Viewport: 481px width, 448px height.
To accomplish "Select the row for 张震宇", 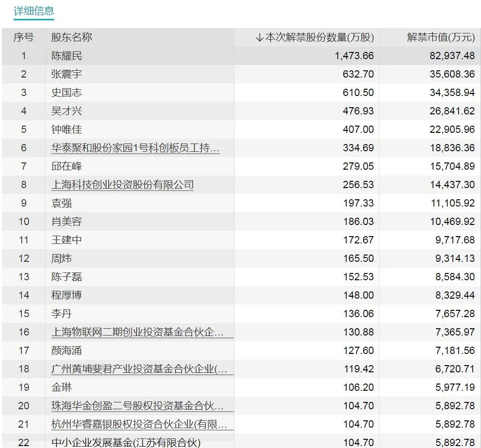I will pyautogui.click(x=241, y=74).
